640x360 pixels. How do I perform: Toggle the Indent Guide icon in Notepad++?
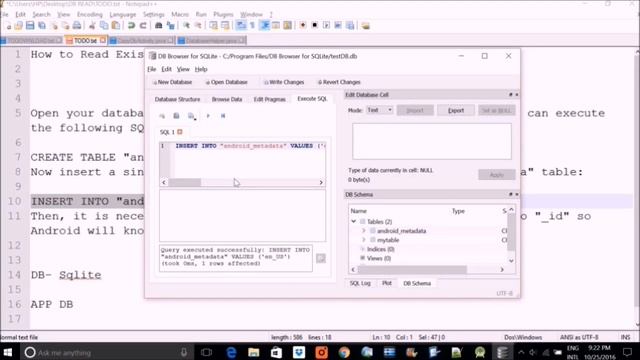pos(264,26)
